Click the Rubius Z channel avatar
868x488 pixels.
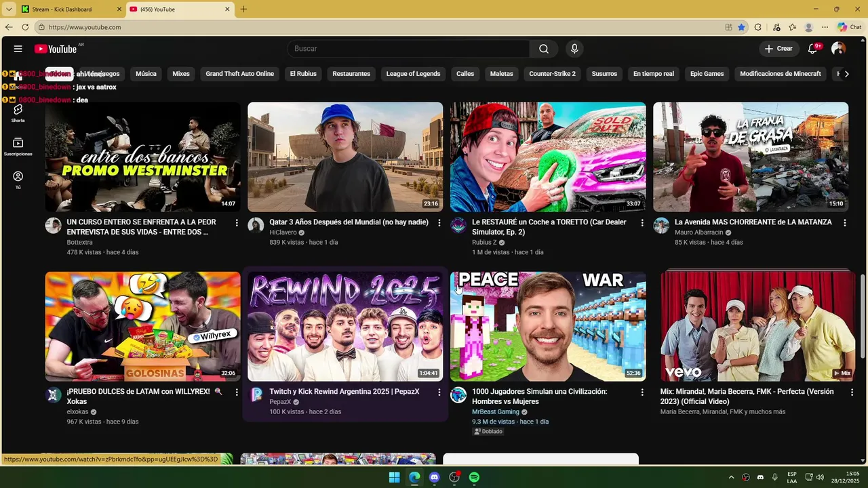click(458, 226)
